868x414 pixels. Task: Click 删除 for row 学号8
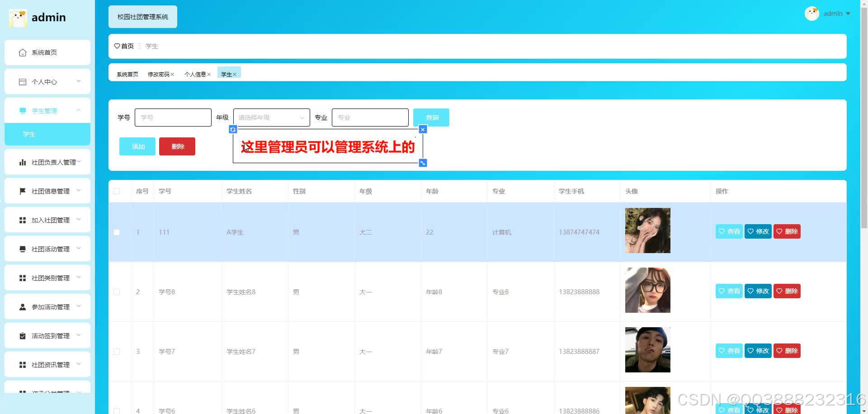pyautogui.click(x=787, y=291)
